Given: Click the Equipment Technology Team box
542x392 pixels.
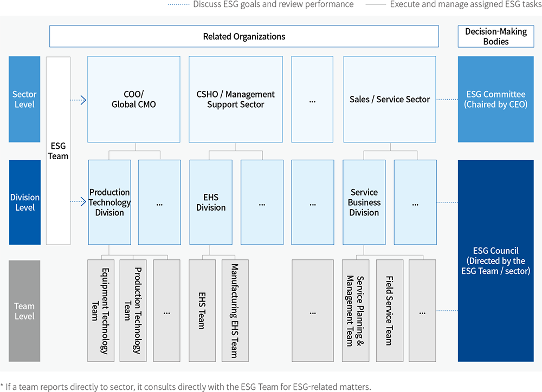Looking at the screenshot, I should 101,311.
